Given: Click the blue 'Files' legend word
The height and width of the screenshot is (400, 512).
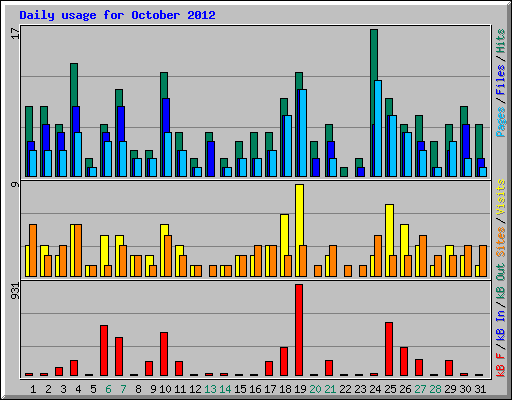Looking at the screenshot, I should point(500,80).
